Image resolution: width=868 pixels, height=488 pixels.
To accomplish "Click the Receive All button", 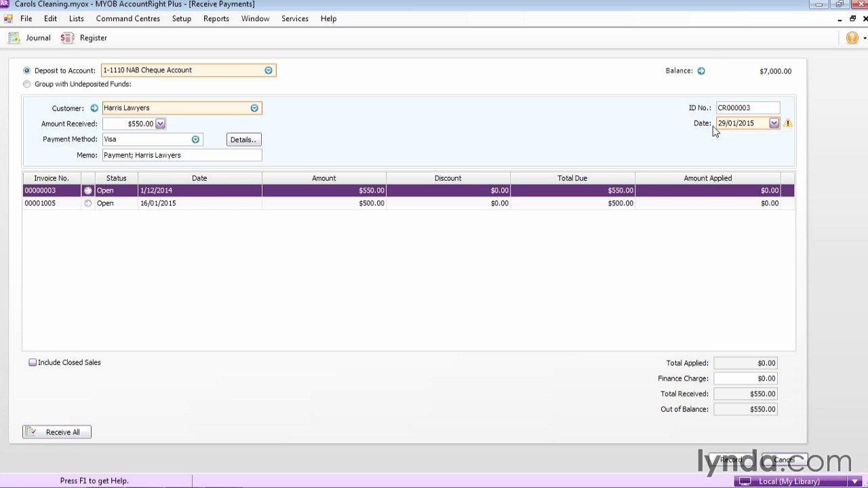I will (x=56, y=432).
